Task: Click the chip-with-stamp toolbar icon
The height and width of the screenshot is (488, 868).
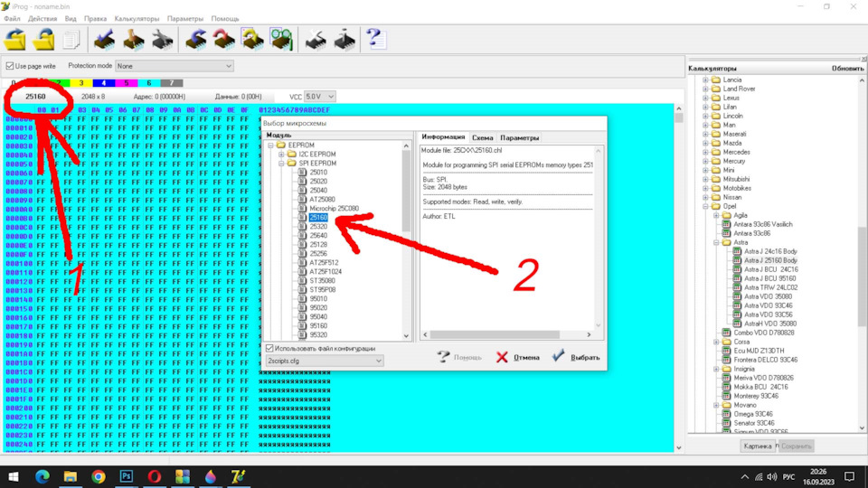Action: [134, 40]
